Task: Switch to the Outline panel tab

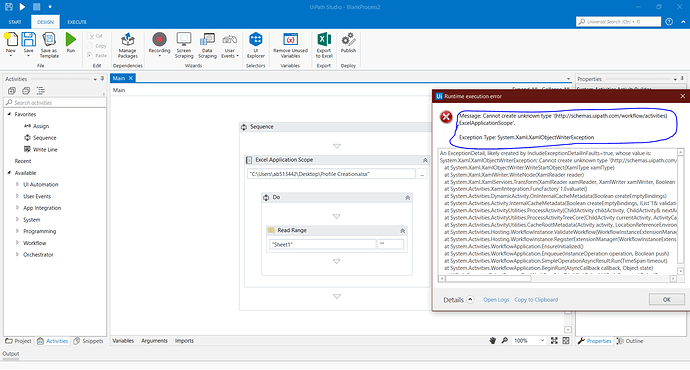Action: (630, 341)
